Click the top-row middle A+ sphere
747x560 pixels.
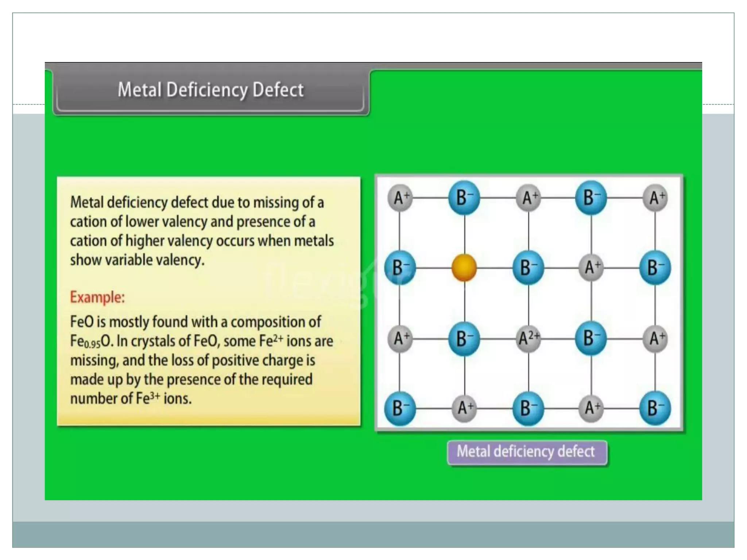pyautogui.click(x=528, y=198)
